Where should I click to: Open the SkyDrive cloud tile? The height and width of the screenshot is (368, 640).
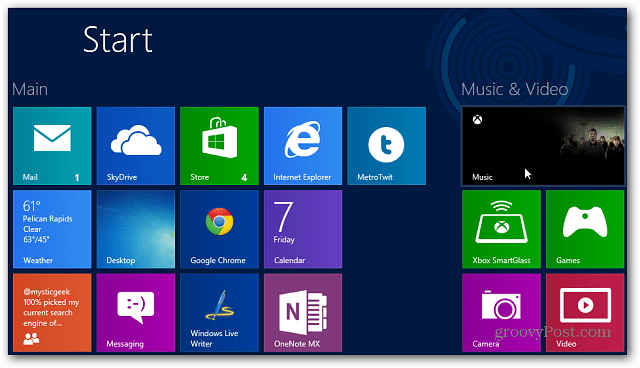[136, 146]
